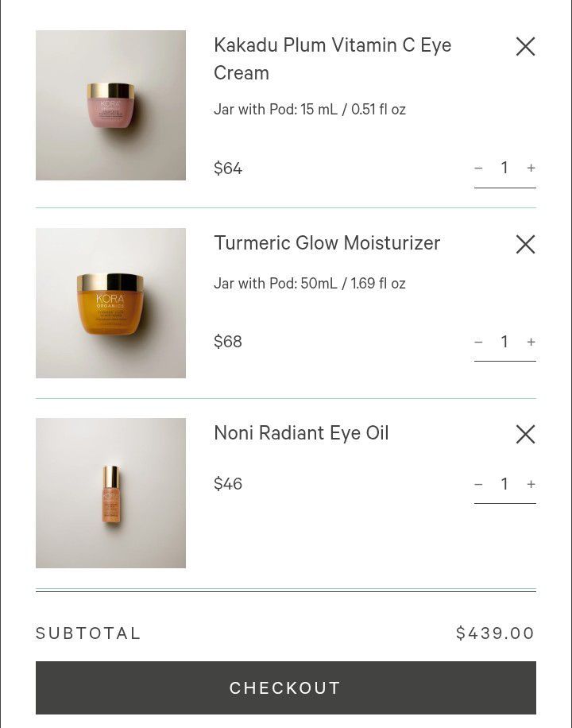Select the quantity field for Turmeric Moisturizer
The width and height of the screenshot is (572, 728).
click(504, 342)
